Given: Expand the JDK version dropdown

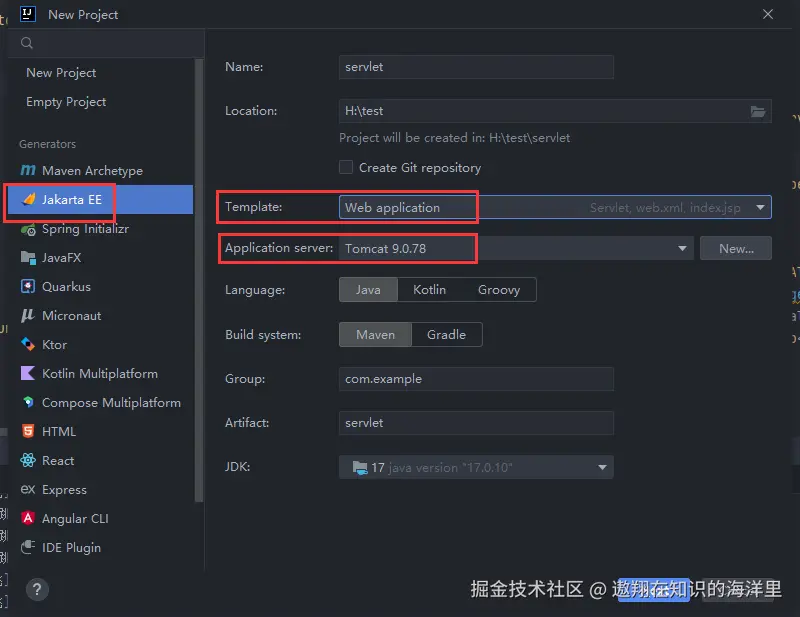Looking at the screenshot, I should [x=603, y=467].
